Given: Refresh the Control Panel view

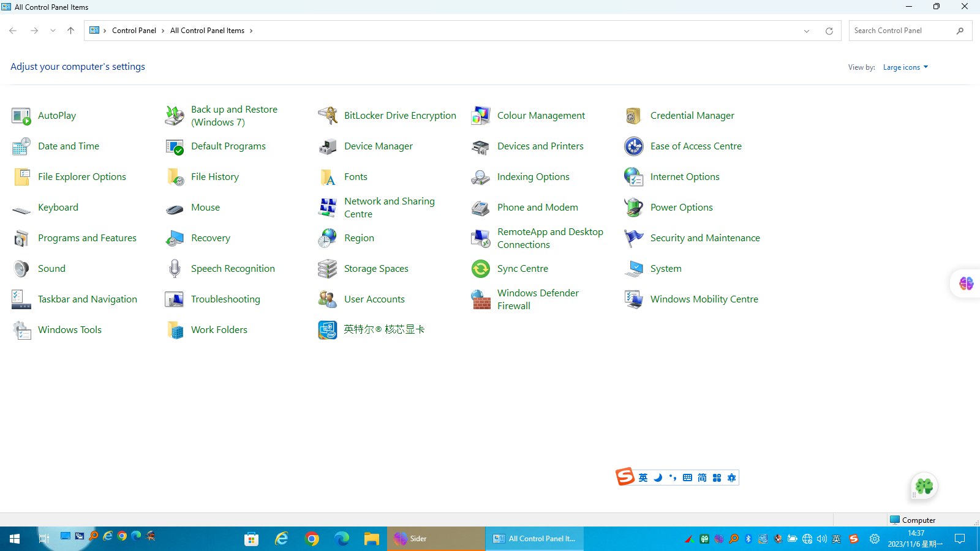Looking at the screenshot, I should [x=829, y=31].
